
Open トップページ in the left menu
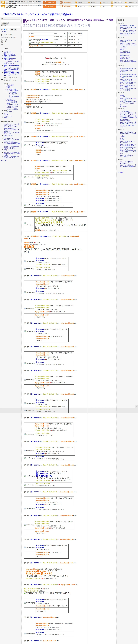pos(7,51)
